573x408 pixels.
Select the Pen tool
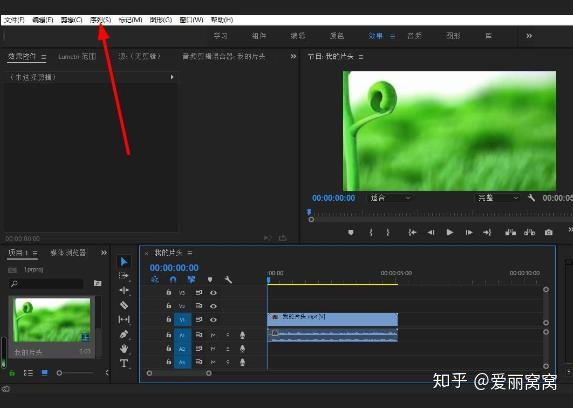pos(124,334)
